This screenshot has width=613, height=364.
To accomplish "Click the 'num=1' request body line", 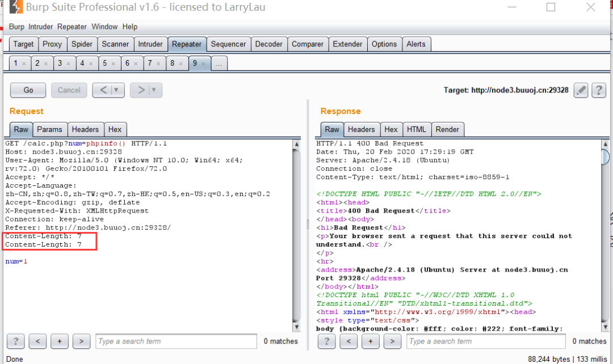I will pyautogui.click(x=16, y=261).
